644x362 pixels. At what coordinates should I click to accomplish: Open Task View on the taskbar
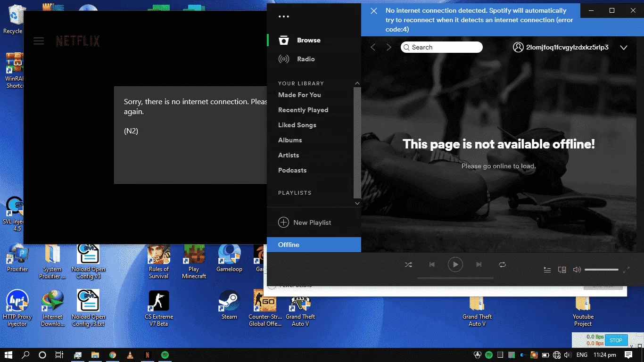(59, 354)
